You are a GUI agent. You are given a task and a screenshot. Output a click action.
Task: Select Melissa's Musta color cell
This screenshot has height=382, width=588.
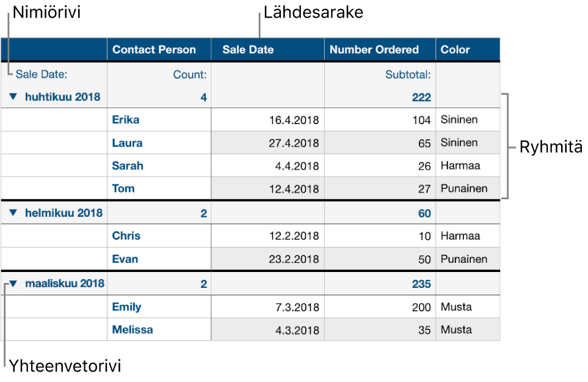(468, 329)
